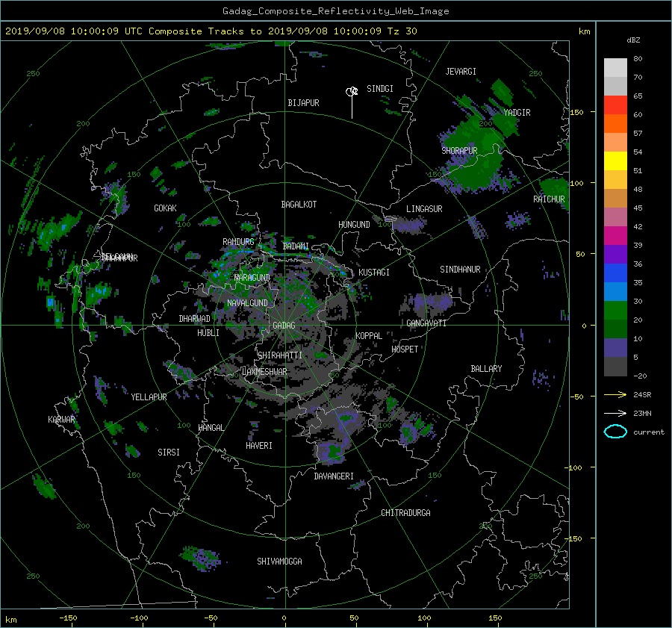Click the 24SR yellow arrow legend icon
This screenshot has width=672, height=628.
click(x=615, y=394)
